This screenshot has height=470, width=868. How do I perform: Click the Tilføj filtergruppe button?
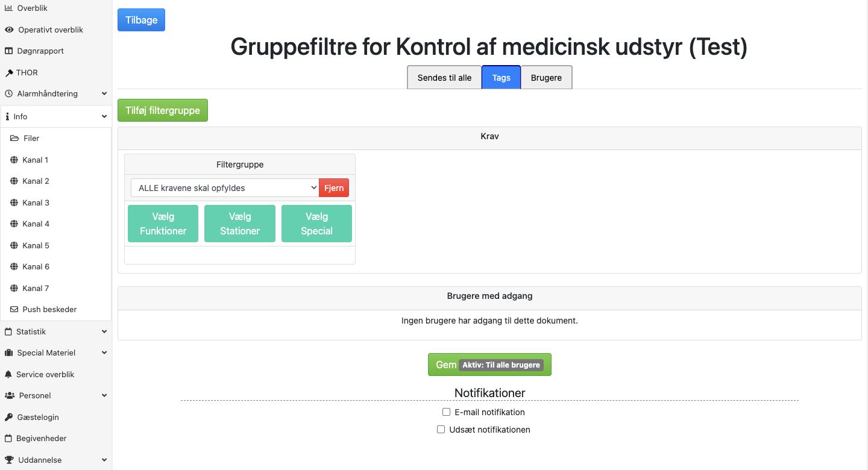pos(163,110)
